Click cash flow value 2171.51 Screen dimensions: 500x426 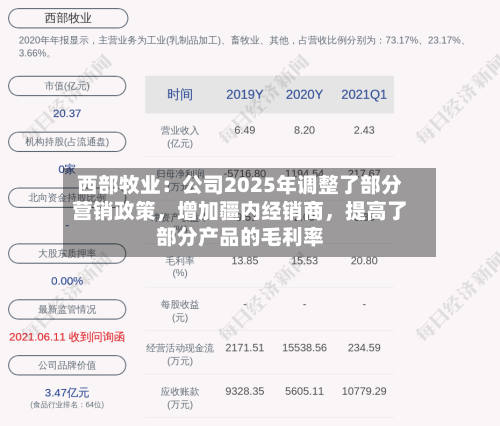tap(245, 348)
